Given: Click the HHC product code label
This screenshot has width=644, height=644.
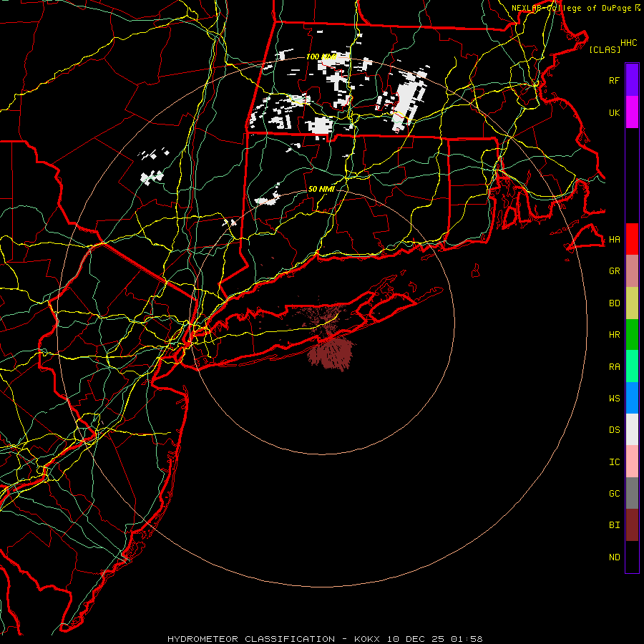Looking at the screenshot, I should 628,43.
